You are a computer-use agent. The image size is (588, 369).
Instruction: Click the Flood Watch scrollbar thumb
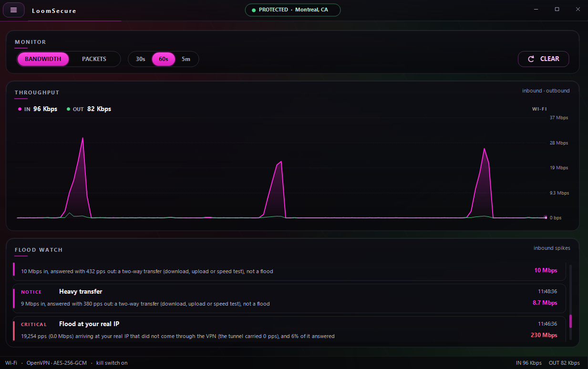tap(570, 321)
